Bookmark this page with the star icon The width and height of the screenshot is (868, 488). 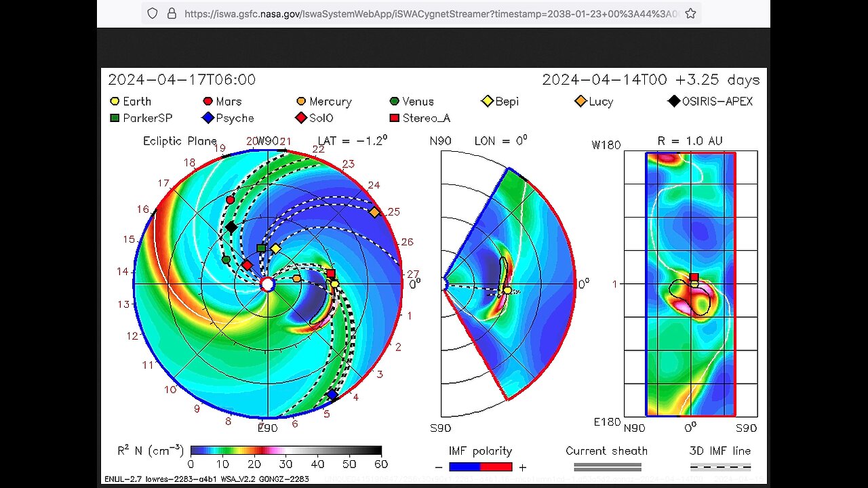[x=690, y=13]
